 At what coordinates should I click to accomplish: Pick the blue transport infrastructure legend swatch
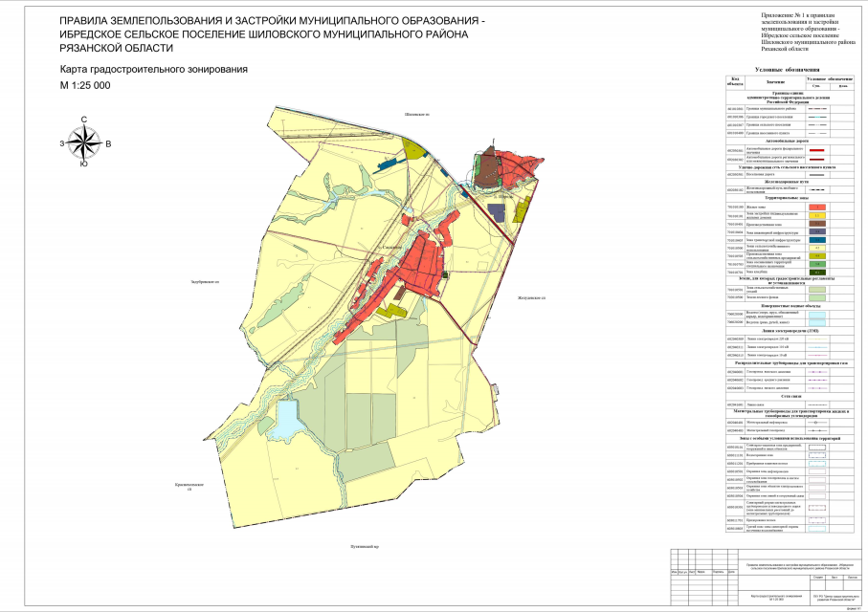pos(816,240)
